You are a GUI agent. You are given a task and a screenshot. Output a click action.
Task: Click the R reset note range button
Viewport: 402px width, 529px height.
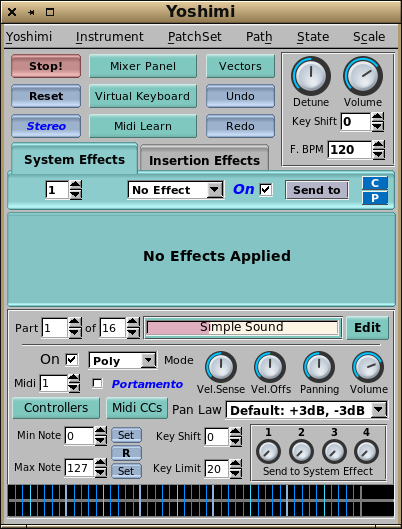[126, 453]
